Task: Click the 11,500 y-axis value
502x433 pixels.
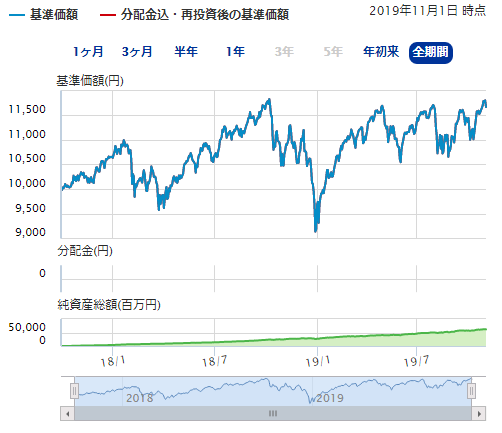Action: [27, 110]
